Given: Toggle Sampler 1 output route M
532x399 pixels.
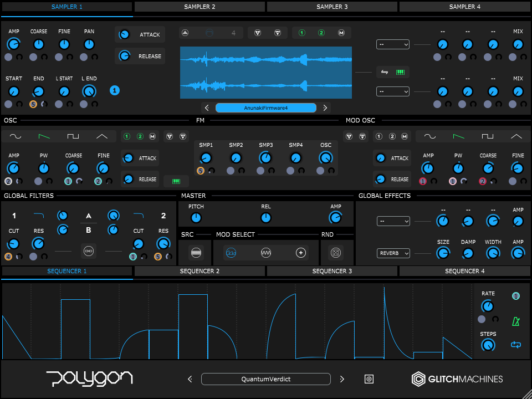Looking at the screenshot, I should coord(341,33).
